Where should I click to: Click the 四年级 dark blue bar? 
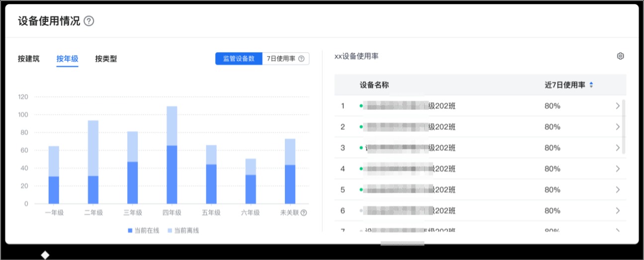pyautogui.click(x=172, y=174)
